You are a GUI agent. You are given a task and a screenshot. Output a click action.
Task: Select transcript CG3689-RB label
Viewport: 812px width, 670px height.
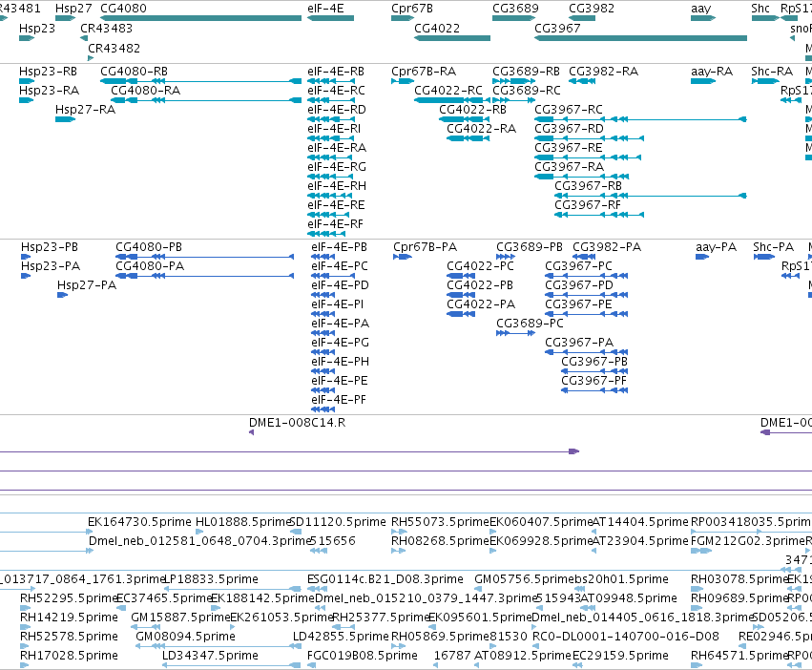526,71
